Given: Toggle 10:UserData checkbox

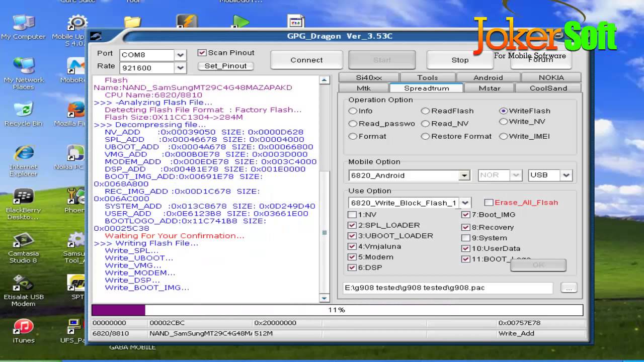Looking at the screenshot, I should [x=465, y=248].
